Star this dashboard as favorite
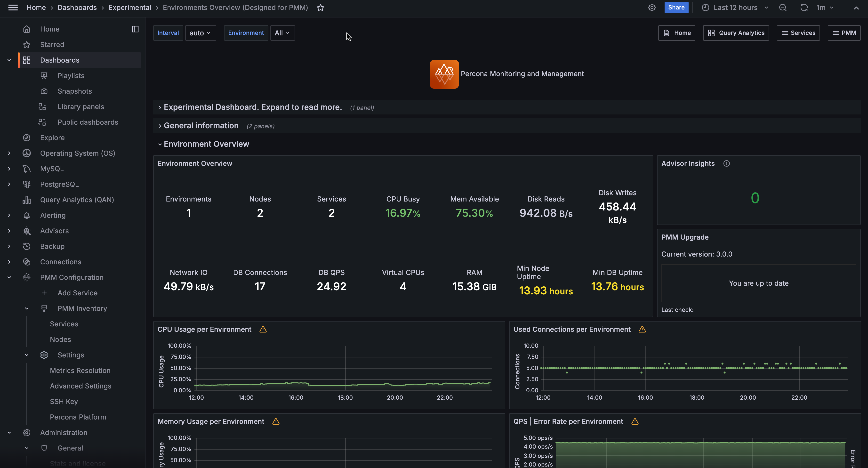Viewport: 868px width, 468px height. coord(320,8)
